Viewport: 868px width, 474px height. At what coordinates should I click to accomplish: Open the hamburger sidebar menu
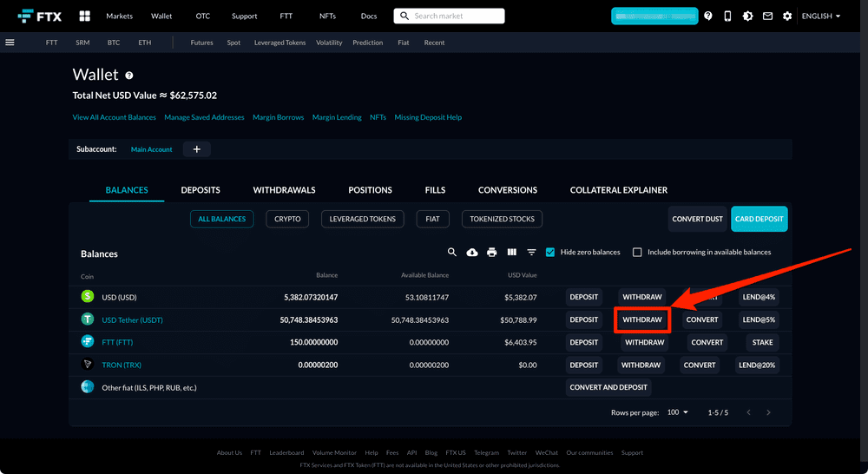[10, 42]
